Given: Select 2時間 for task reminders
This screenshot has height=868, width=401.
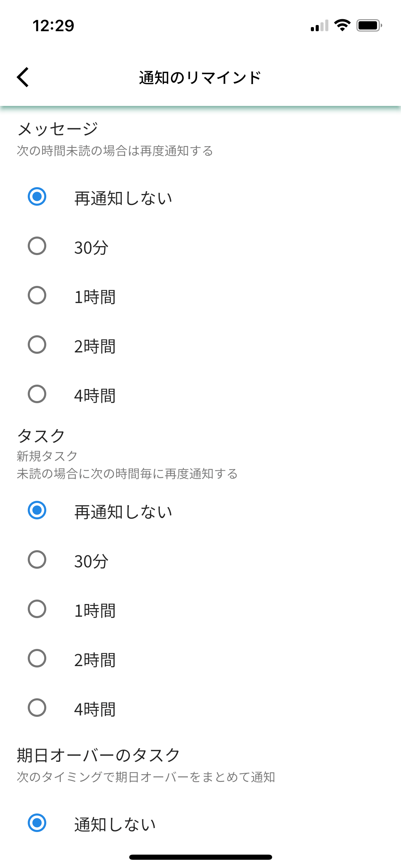Looking at the screenshot, I should click(x=37, y=658).
